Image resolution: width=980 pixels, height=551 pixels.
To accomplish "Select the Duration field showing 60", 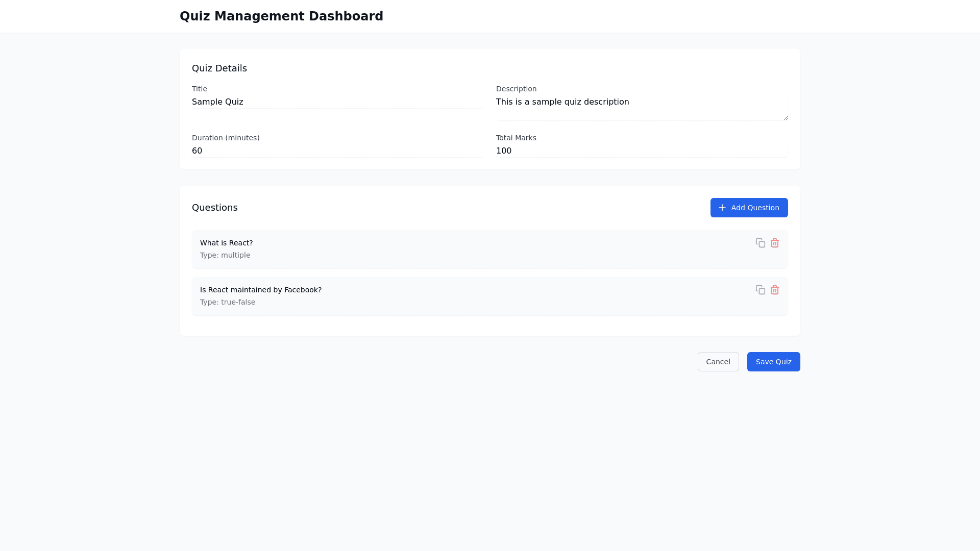I will click(337, 151).
